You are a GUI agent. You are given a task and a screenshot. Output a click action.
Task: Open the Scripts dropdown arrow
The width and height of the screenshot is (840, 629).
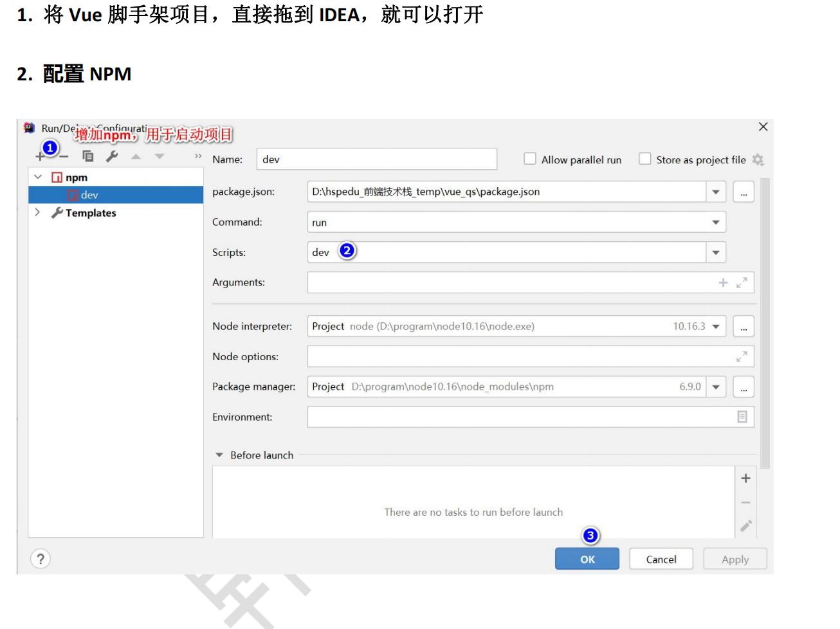716,252
